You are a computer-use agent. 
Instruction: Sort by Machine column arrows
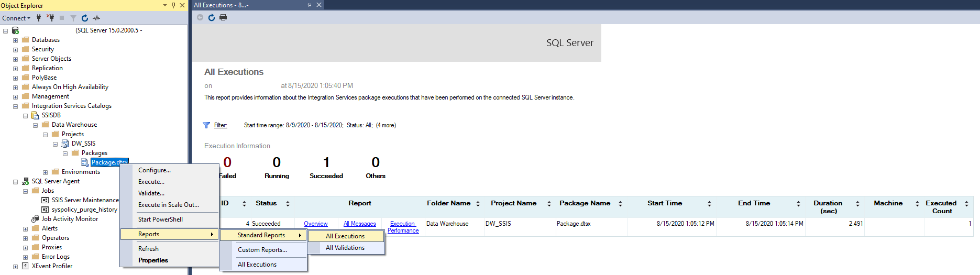[917, 203]
